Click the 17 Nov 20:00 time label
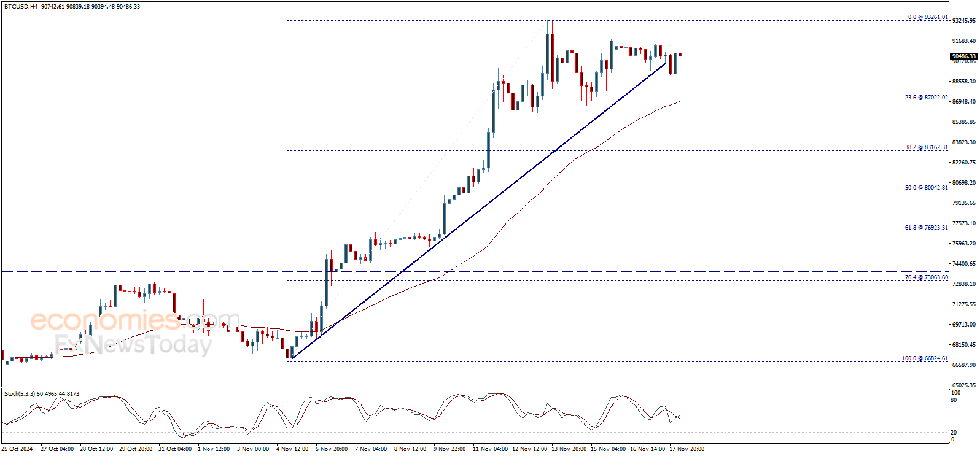The image size is (980, 456). (686, 449)
